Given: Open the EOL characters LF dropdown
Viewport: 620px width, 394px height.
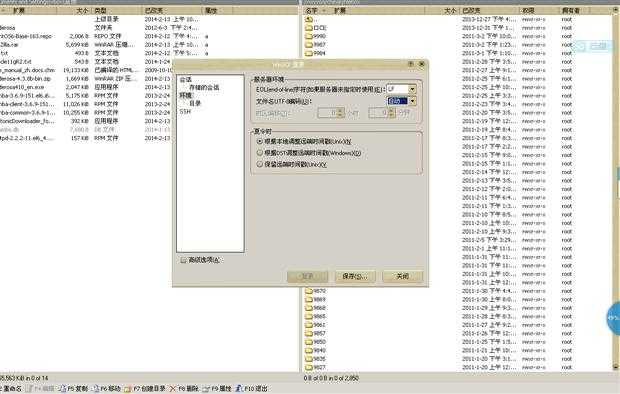Looking at the screenshot, I should coord(412,89).
